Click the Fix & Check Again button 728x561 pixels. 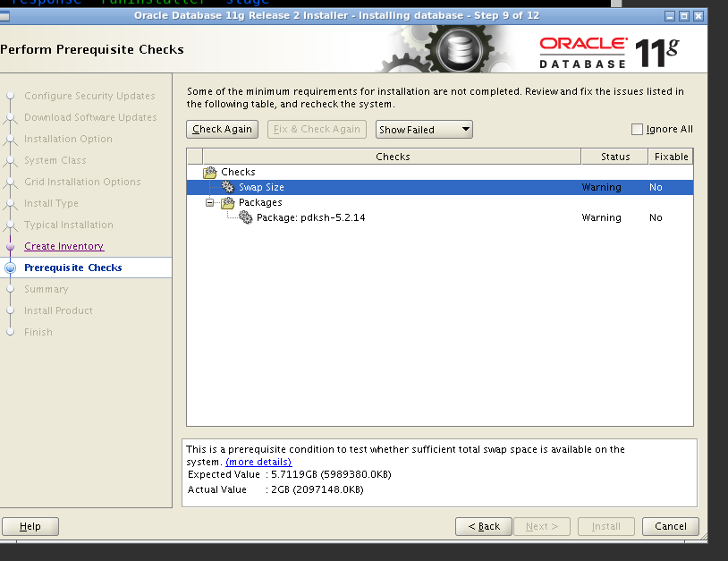coord(317,129)
